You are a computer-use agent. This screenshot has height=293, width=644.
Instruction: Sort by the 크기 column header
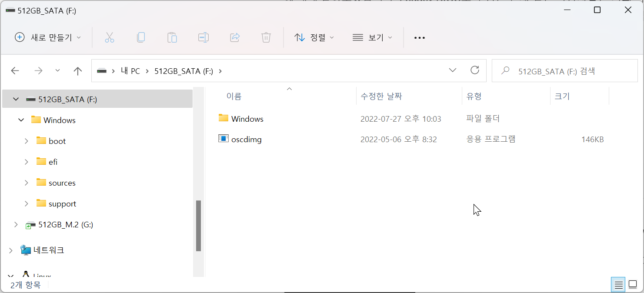[562, 96]
